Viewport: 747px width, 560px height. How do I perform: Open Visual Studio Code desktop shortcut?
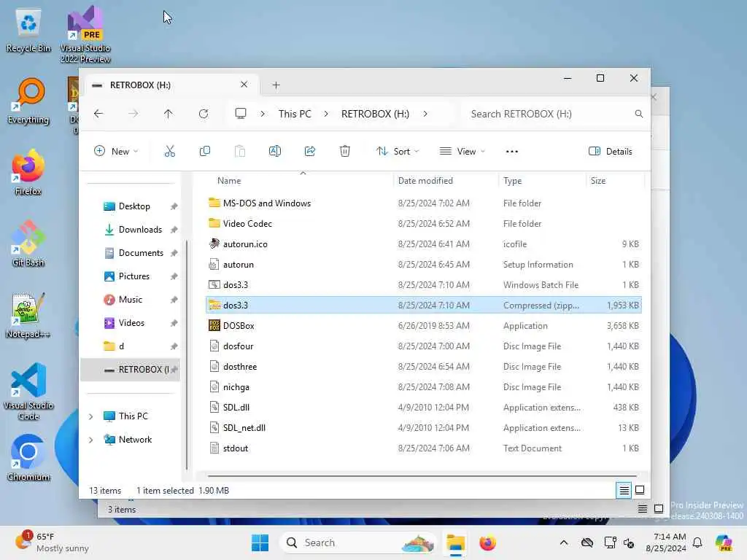click(x=28, y=392)
